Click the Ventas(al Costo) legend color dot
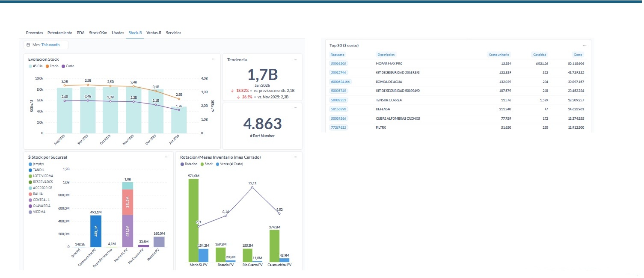This screenshot has height=278, width=644. point(218,164)
